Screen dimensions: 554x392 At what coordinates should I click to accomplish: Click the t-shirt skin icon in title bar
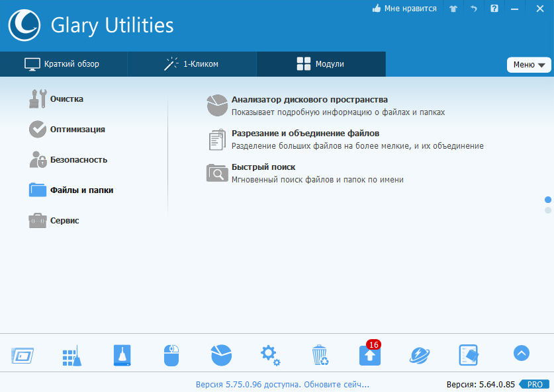453,9
